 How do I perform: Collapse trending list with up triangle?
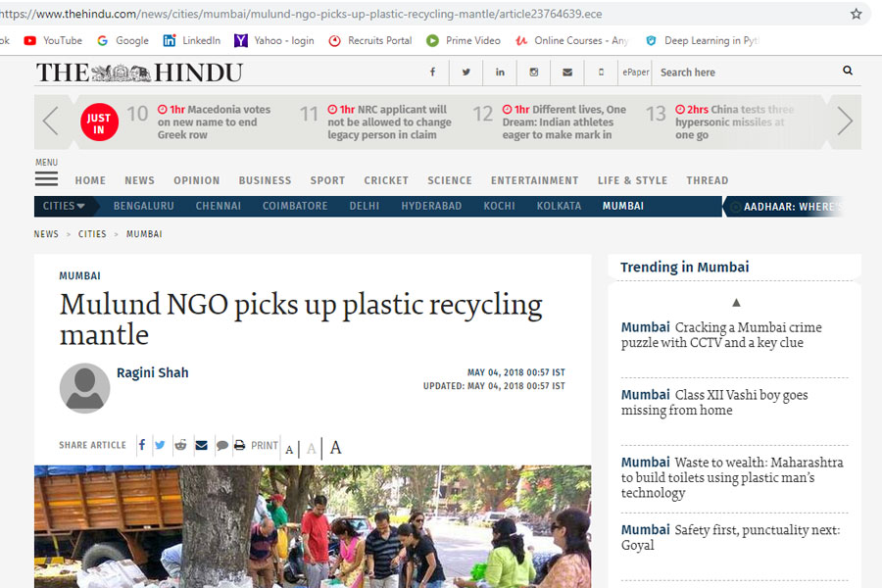pos(736,303)
